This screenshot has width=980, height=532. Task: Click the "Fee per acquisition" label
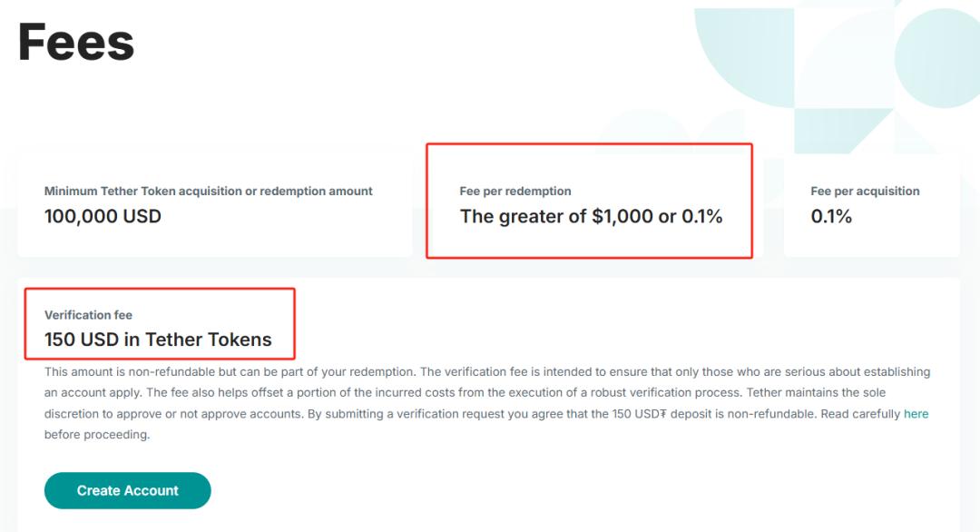click(x=865, y=192)
